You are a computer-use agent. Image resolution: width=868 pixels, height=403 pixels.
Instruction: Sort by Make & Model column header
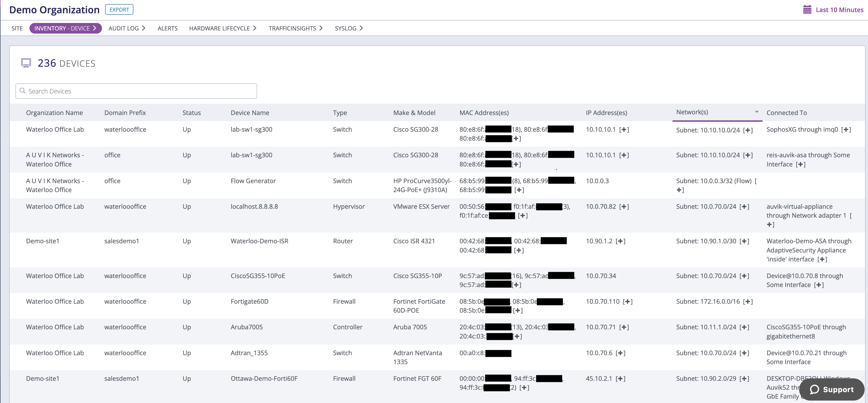coord(414,113)
